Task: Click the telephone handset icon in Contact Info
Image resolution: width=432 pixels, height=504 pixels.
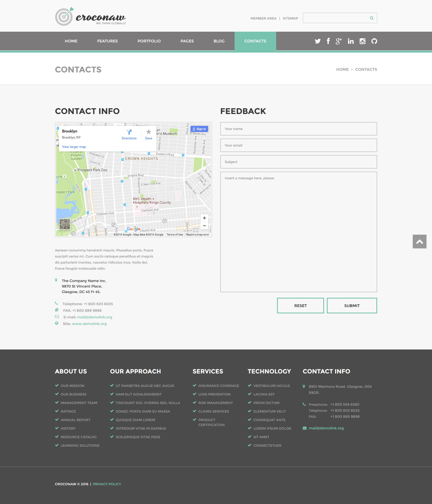Action: (56, 303)
